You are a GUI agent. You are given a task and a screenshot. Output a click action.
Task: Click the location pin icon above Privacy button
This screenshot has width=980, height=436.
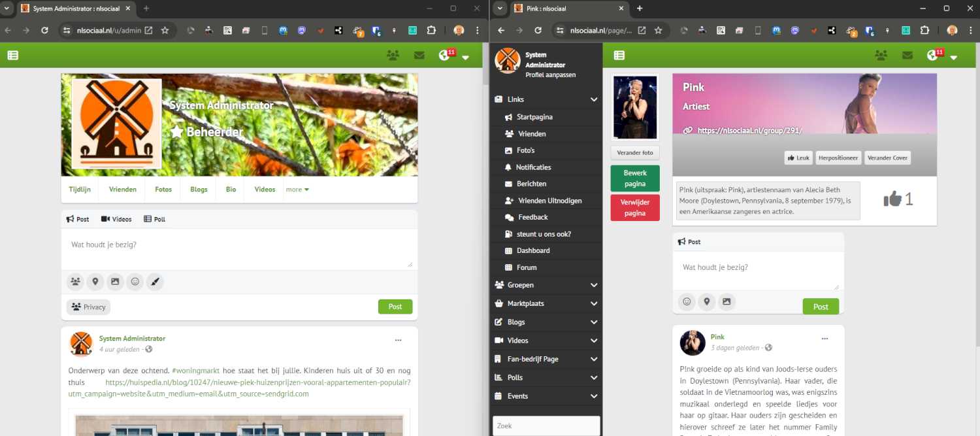(x=95, y=282)
